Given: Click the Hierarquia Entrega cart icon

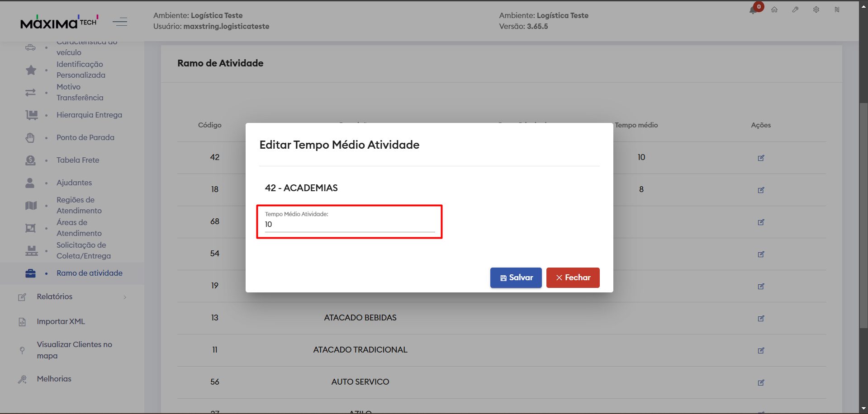Looking at the screenshot, I should 31,115.
